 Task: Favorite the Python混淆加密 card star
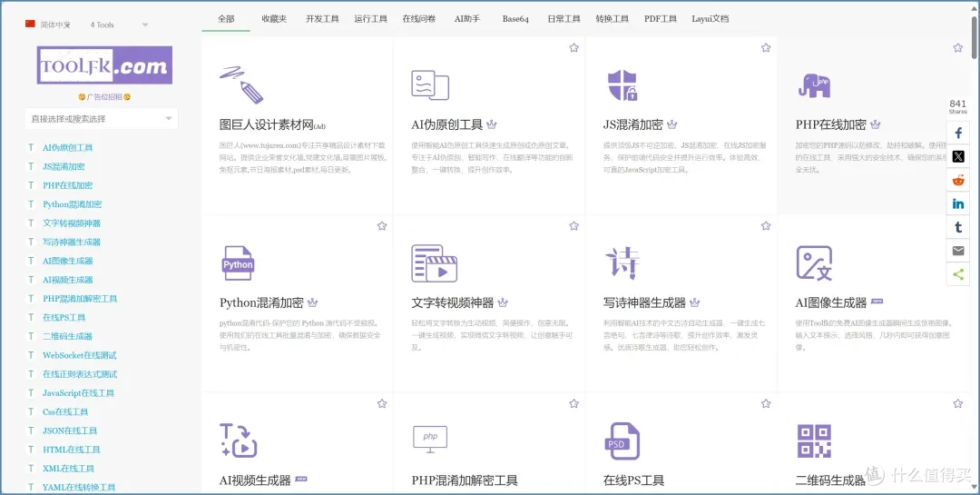[x=382, y=226]
